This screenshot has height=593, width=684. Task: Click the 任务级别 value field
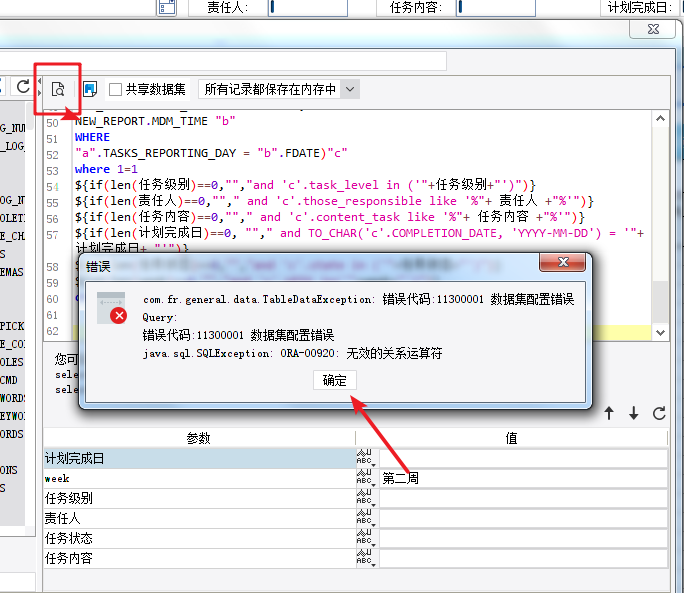523,498
